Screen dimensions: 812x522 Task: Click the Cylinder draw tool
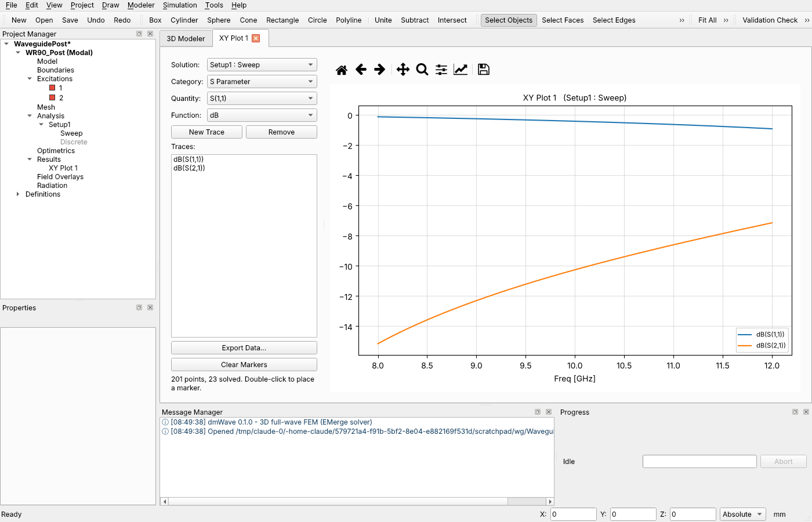coord(184,20)
